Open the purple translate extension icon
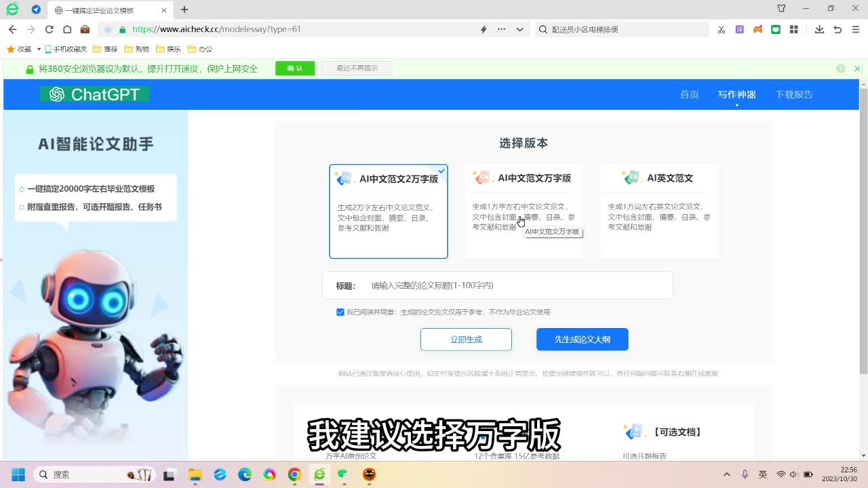868x488 pixels. [740, 29]
